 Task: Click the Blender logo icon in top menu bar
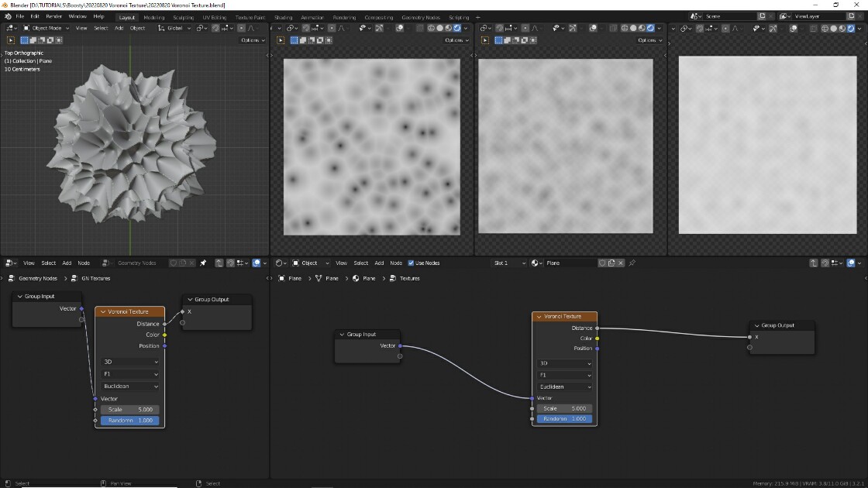tap(8, 16)
